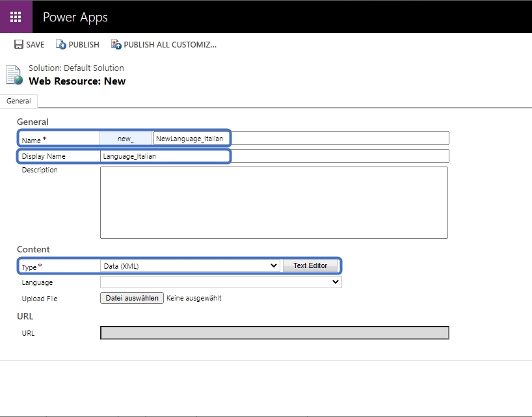Switch to the General tab
The width and height of the screenshot is (532, 417).
tap(19, 101)
